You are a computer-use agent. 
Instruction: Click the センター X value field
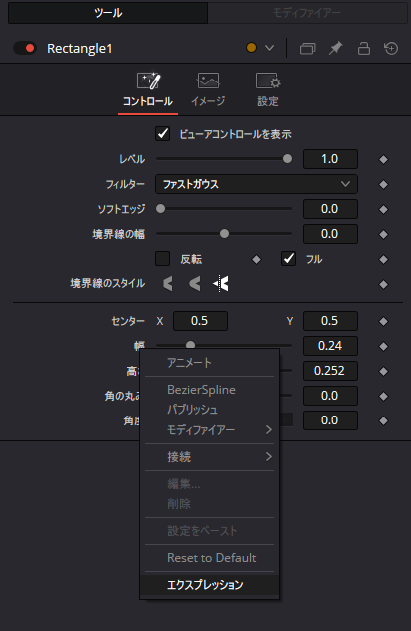tap(200, 321)
